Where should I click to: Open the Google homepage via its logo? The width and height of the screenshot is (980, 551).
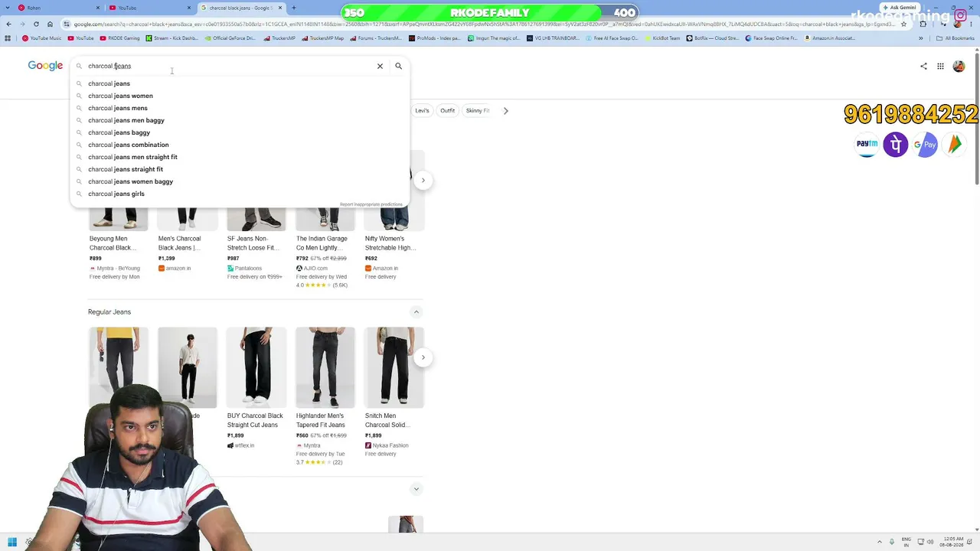click(x=45, y=66)
